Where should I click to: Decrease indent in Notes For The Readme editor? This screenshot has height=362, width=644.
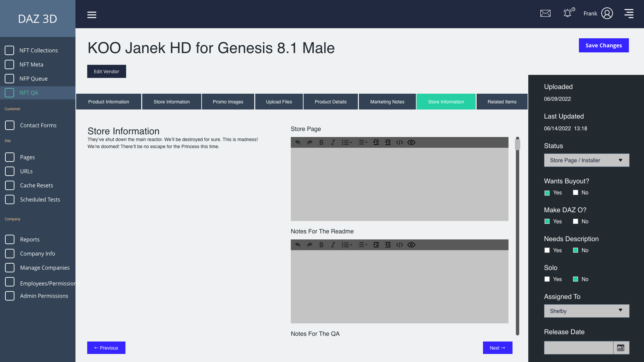(388, 245)
